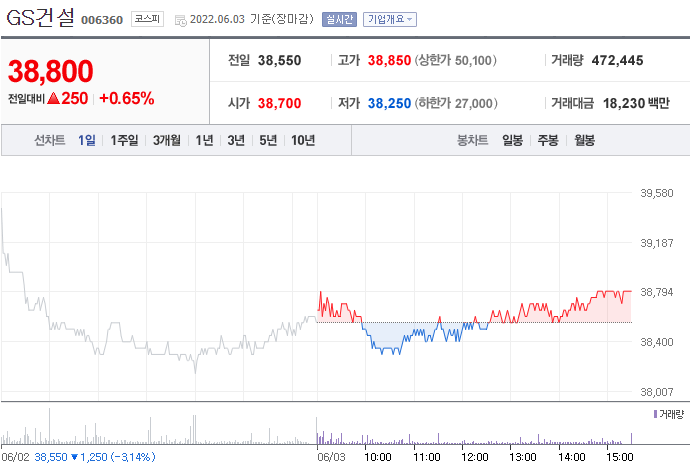The image size is (690, 474).
Task: Click the 39,580 y-axis label
Action: [657, 193]
